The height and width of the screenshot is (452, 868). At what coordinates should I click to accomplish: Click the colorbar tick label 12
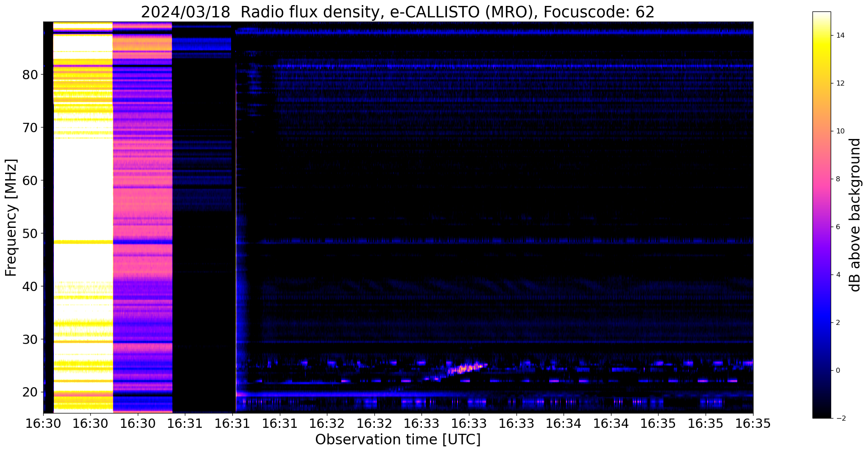(840, 83)
